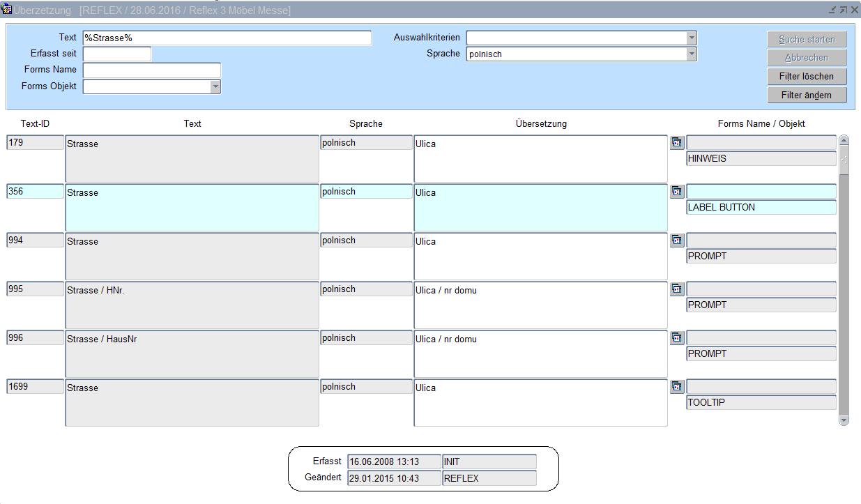Viewport: 861px width, 504px height.
Task: Click the Suche starten button
Action: (x=807, y=40)
